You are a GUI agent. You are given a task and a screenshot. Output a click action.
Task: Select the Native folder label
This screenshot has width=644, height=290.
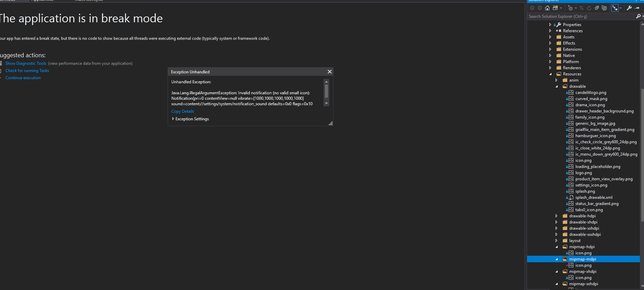[x=569, y=56]
